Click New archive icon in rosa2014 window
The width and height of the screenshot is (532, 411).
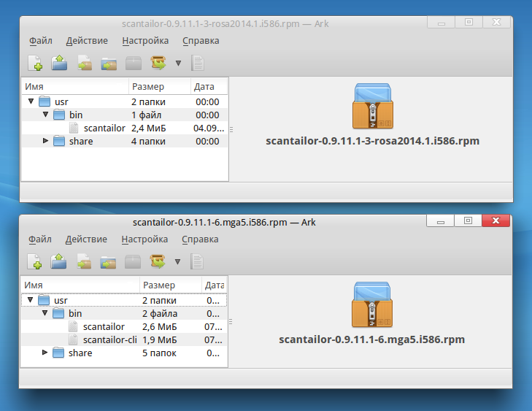[35, 63]
